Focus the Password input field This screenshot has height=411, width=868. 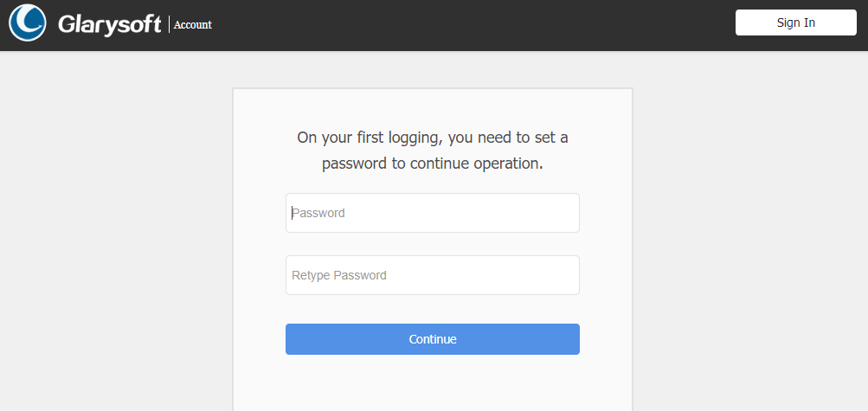(x=433, y=213)
